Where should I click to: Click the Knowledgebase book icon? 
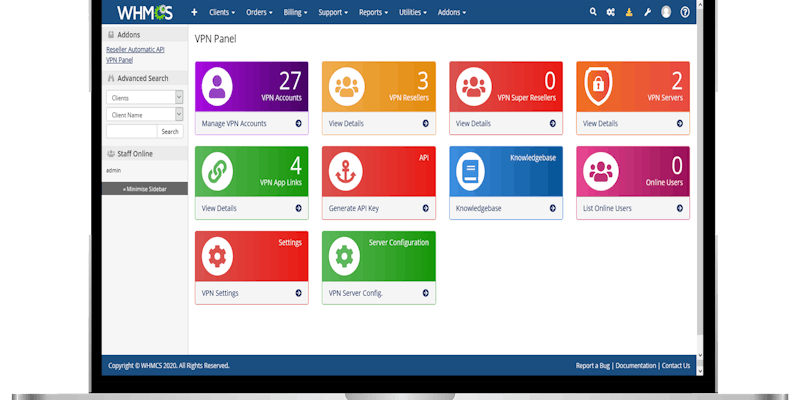click(x=470, y=171)
